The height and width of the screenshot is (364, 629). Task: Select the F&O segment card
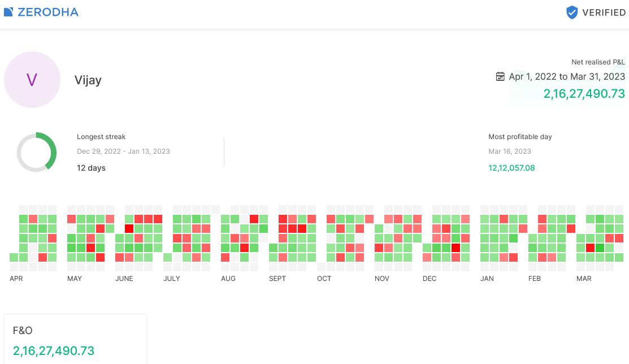[x=75, y=339]
